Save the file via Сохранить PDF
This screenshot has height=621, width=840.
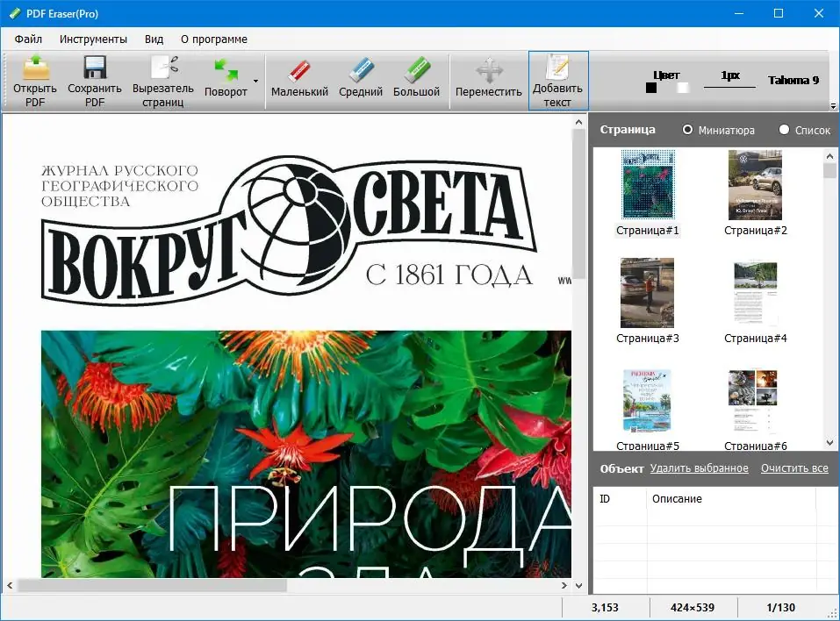[x=95, y=81]
